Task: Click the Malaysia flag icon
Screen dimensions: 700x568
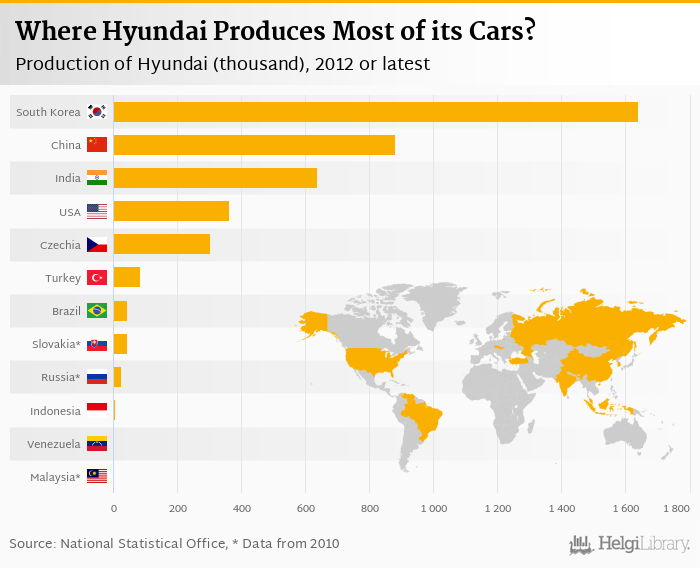Action: coord(97,476)
